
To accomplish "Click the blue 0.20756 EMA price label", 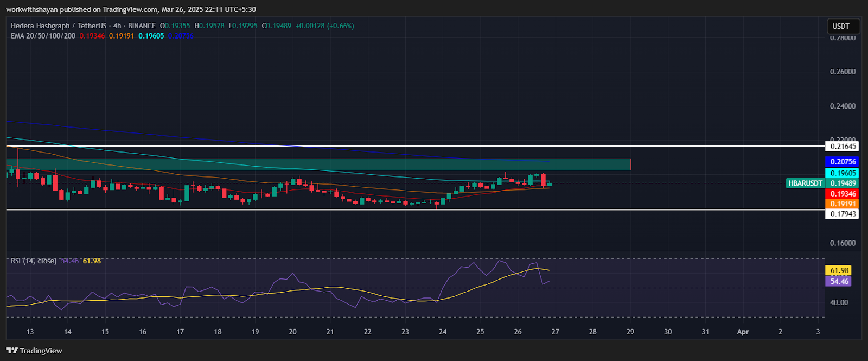I will pos(843,162).
